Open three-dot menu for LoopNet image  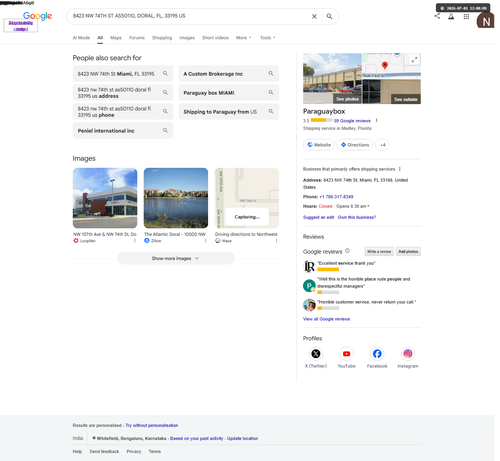[x=135, y=241]
